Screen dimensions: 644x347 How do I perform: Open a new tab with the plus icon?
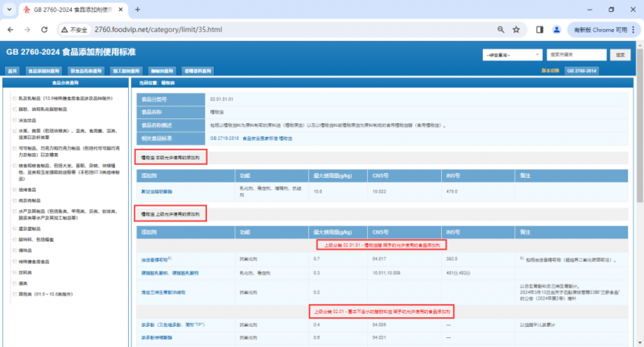[138, 9]
